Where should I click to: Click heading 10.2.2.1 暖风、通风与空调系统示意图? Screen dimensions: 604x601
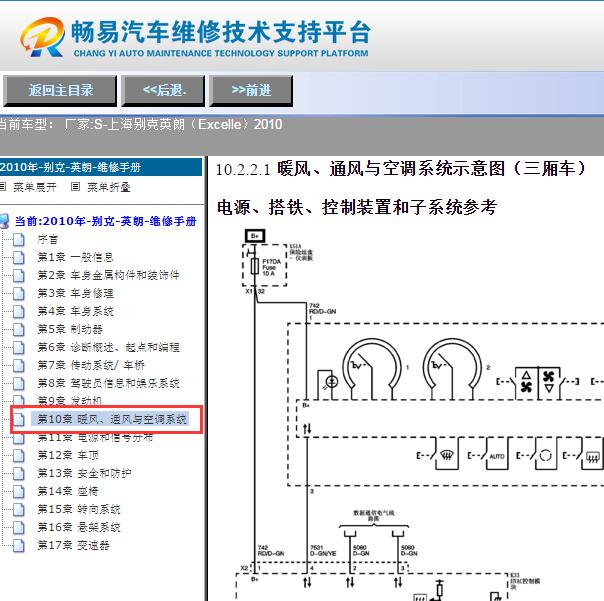(401, 169)
